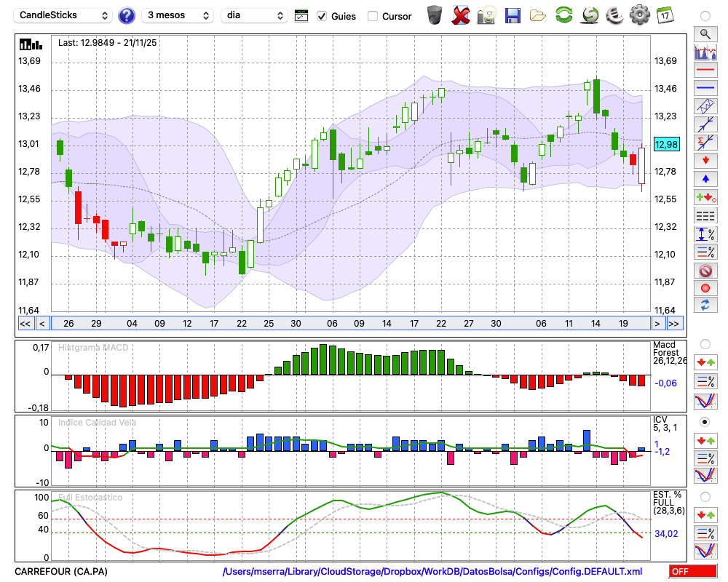Click the >> button on the date scroller

674,324
